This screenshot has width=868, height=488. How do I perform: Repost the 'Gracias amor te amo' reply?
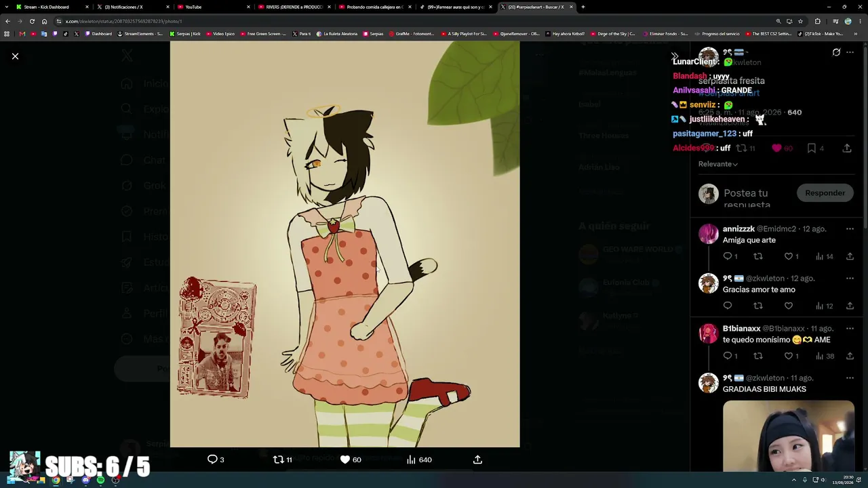758,306
